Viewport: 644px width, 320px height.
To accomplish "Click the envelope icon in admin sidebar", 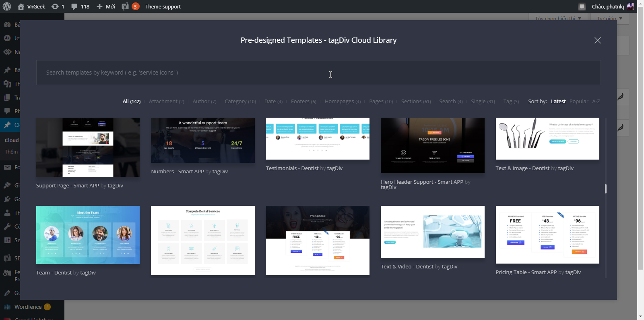I will (7, 167).
